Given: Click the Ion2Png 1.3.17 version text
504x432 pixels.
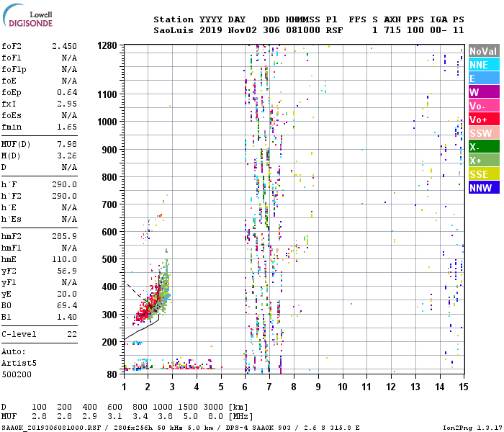Looking at the screenshot, I should pyautogui.click(x=472, y=428).
